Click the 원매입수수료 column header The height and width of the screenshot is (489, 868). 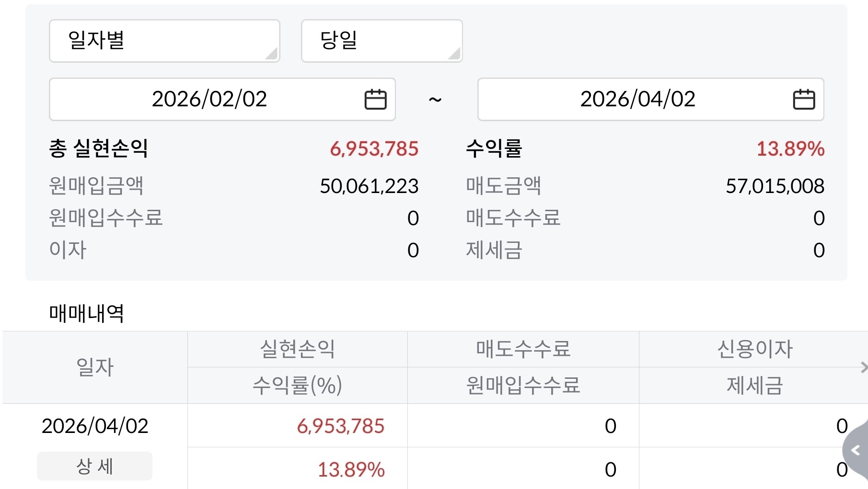pos(523,386)
